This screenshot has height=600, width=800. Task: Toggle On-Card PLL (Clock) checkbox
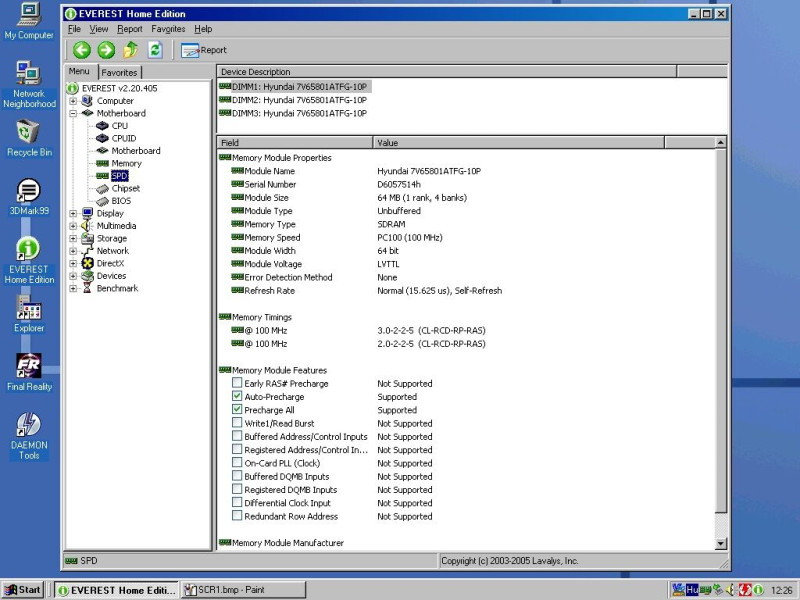click(237, 462)
